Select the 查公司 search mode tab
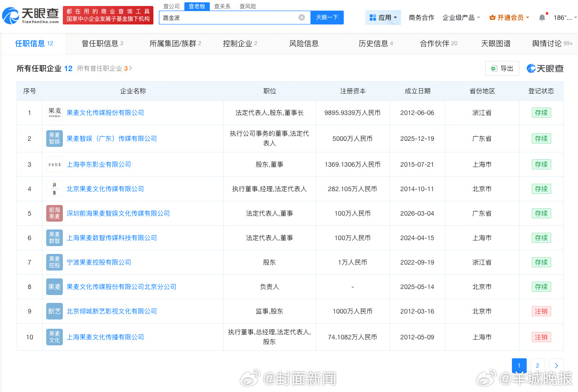578x392 pixels. (x=171, y=6)
